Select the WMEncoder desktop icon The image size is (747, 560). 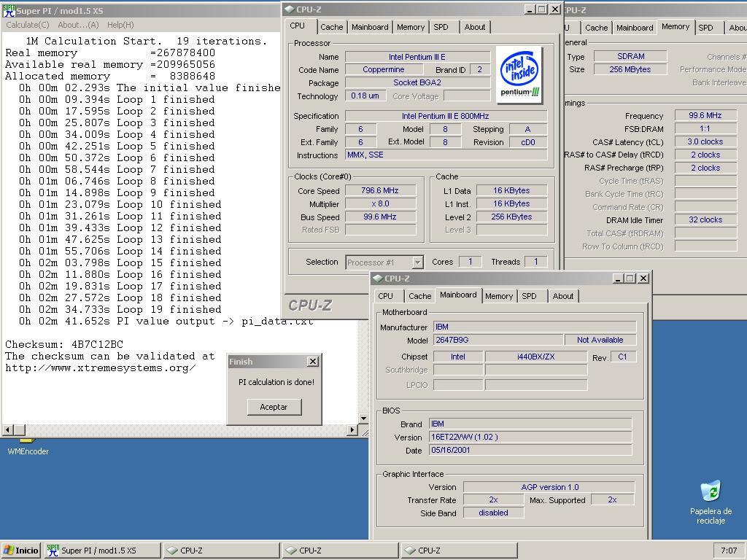coord(28,448)
